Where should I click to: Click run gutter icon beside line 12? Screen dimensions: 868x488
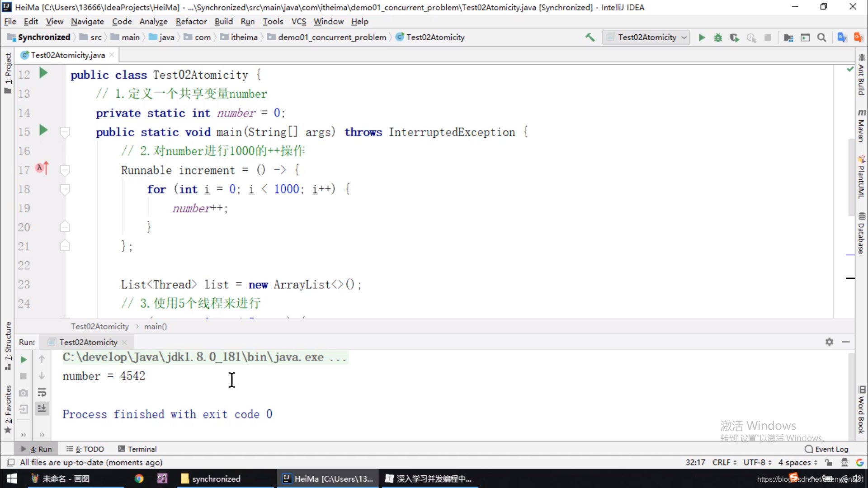coord(43,73)
